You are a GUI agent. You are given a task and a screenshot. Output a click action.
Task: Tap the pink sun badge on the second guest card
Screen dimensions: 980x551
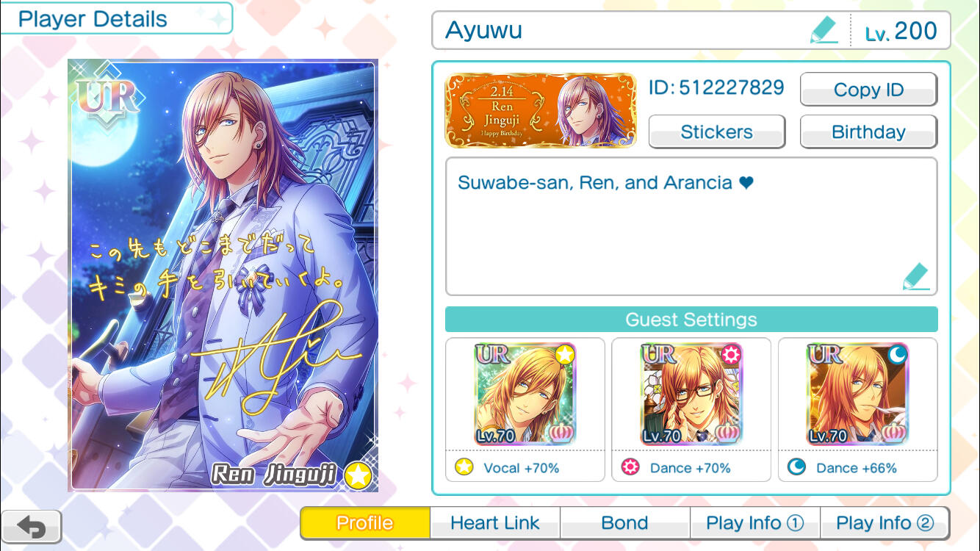(731, 356)
